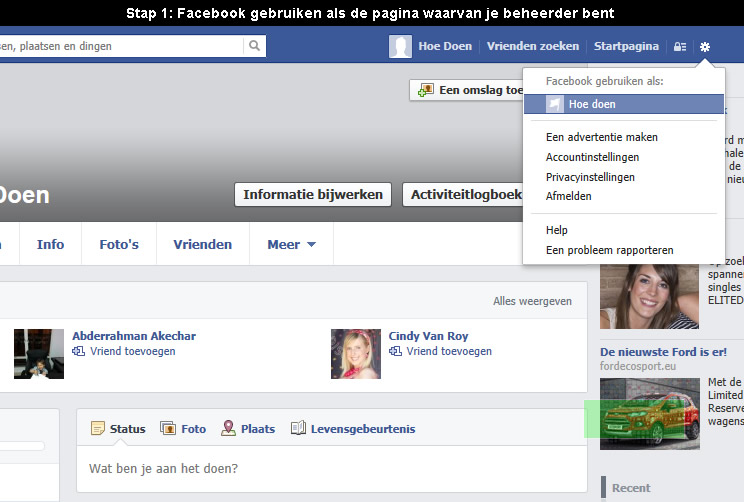Select Afmelden to log out
744x502 pixels.
point(568,196)
